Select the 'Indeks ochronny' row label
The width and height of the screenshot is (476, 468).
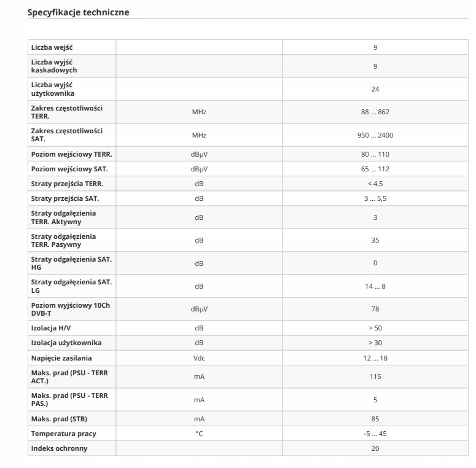(59, 448)
